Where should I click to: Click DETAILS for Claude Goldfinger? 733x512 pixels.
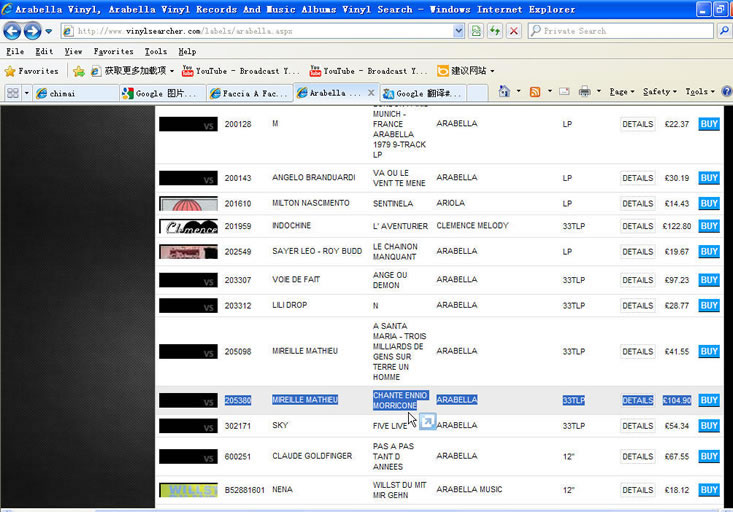(638, 456)
